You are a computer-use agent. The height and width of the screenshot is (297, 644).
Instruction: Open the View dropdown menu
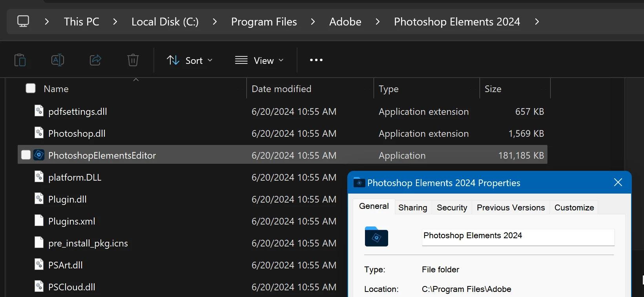tap(259, 60)
